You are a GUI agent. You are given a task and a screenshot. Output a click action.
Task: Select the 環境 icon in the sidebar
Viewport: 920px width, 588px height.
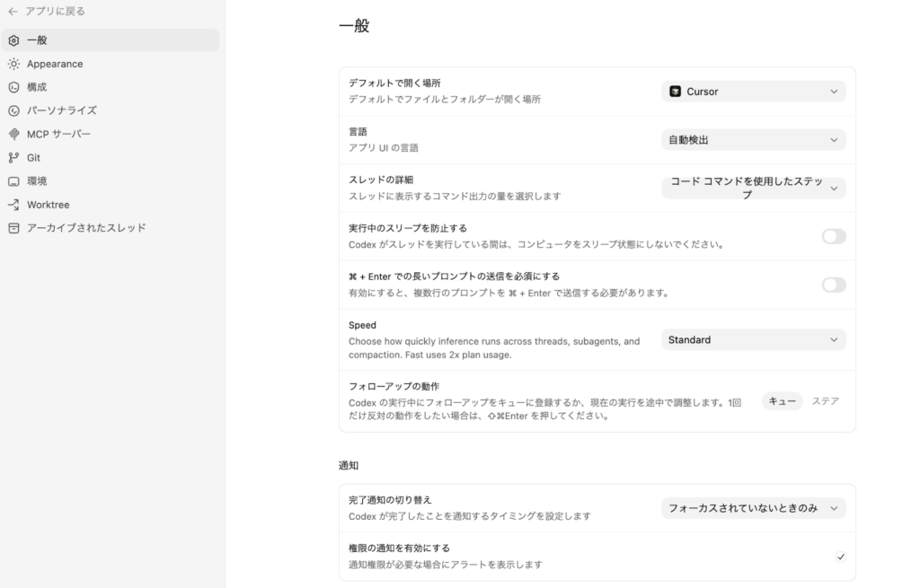click(13, 180)
